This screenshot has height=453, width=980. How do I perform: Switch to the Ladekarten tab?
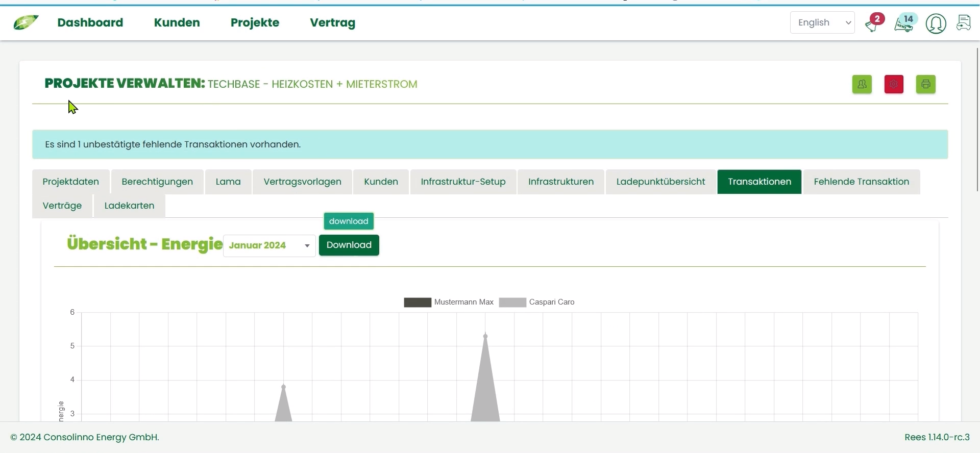129,206
